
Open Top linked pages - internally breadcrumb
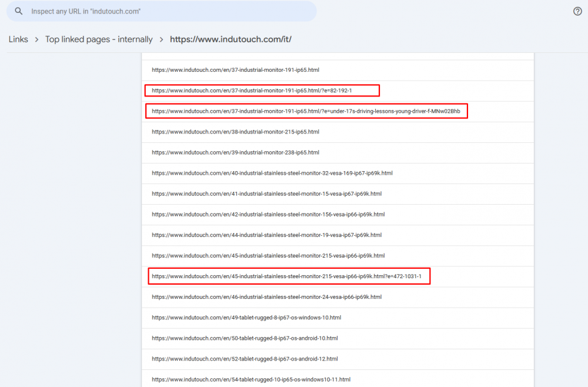99,39
